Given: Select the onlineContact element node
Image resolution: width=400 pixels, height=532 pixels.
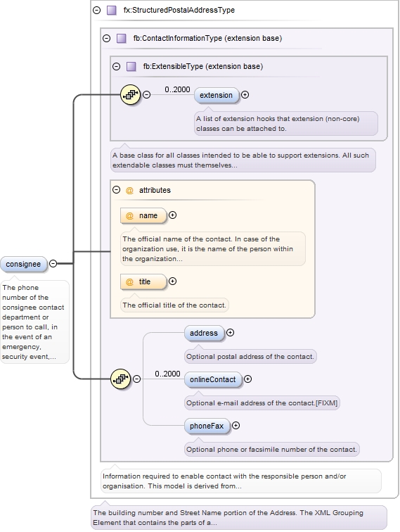Looking at the screenshot, I should [213, 380].
